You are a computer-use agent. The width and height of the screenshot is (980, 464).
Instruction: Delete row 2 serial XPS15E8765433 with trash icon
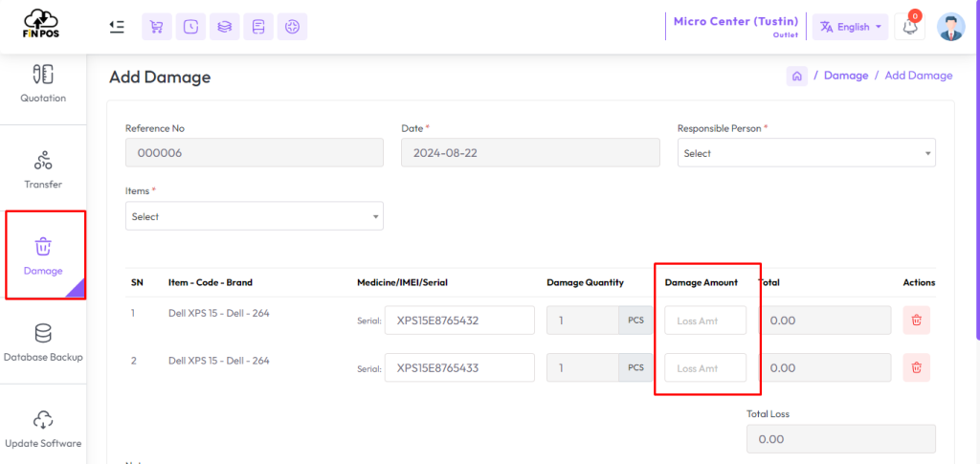click(x=916, y=367)
